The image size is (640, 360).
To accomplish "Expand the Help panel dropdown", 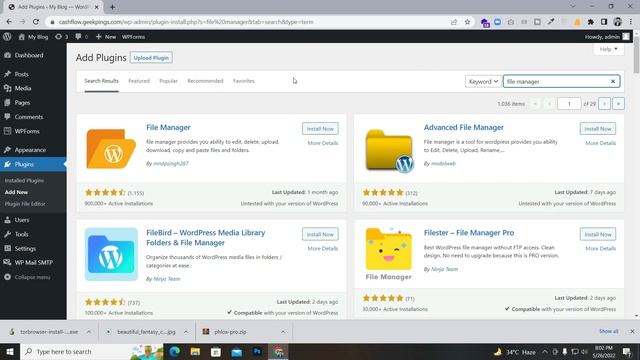I will (x=608, y=49).
